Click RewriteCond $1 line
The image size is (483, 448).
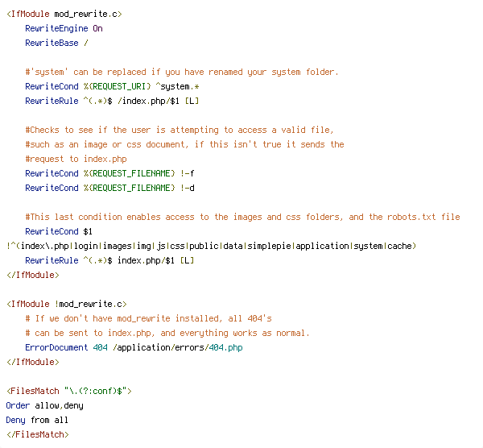coord(59,231)
